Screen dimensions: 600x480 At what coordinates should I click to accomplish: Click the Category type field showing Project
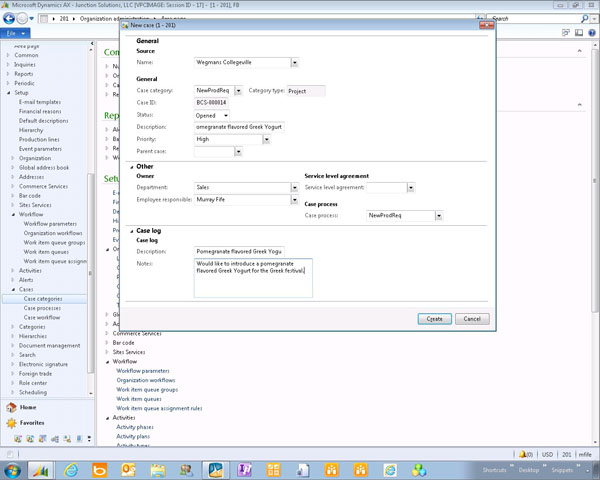[x=306, y=91]
